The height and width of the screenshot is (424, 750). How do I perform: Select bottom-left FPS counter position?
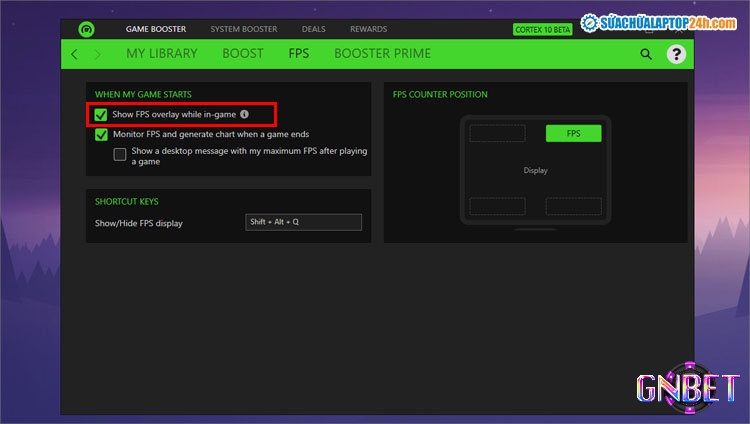(497, 206)
